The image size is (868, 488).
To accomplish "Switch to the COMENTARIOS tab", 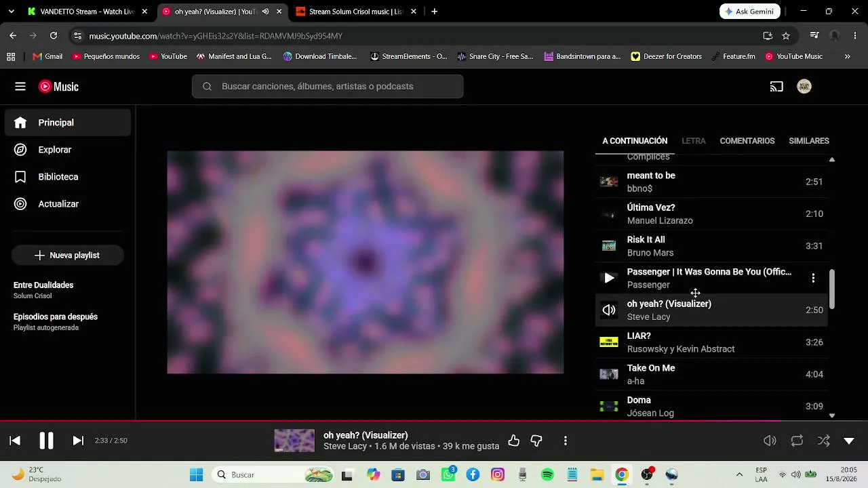I will pos(747,141).
